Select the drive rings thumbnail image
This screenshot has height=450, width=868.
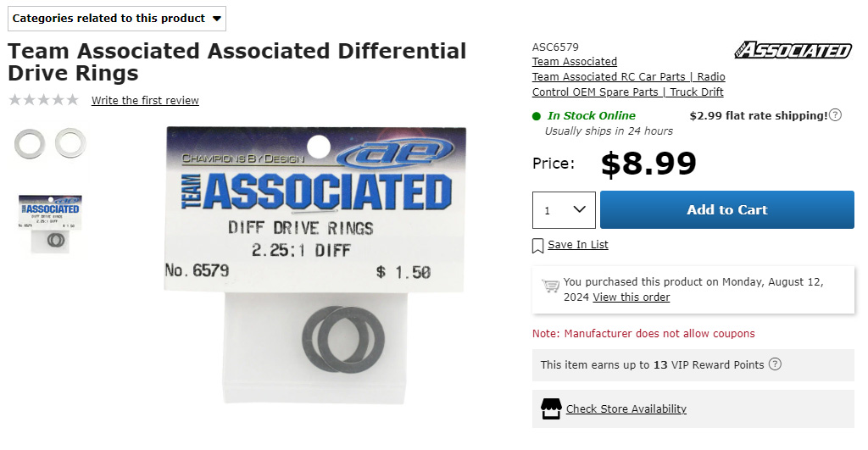coord(50,144)
